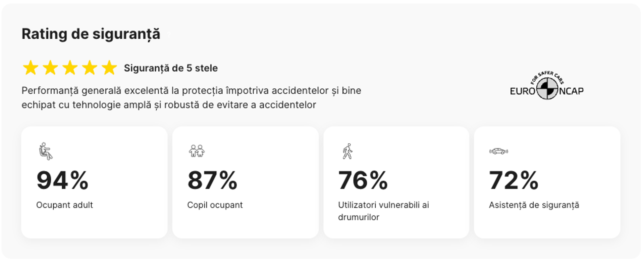Viewport: 644px width, 262px height.
Task: Expand the Copil ocupant card
Action: click(x=246, y=181)
